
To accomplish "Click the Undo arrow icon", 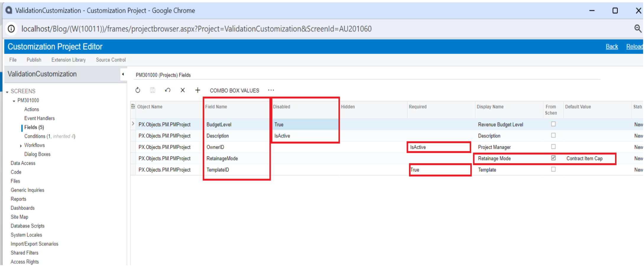I will (x=168, y=90).
